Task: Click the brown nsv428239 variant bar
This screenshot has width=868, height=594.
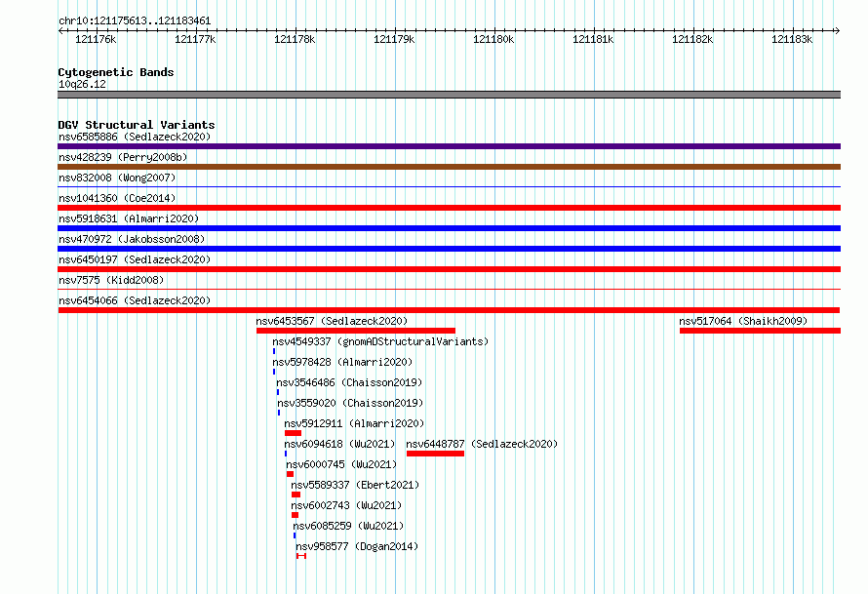Action: [449, 167]
